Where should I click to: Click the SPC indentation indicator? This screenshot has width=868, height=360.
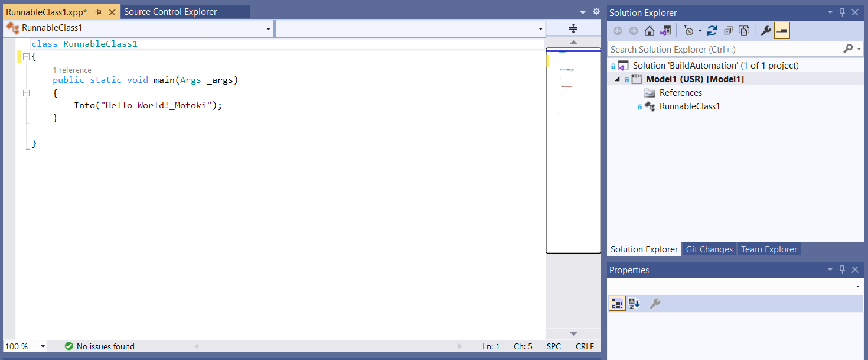click(554, 346)
